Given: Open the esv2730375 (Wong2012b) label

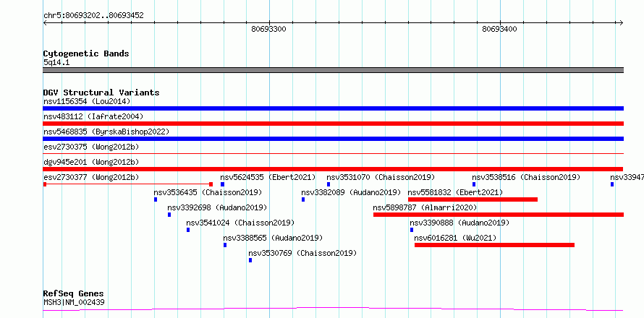Looking at the screenshot, I should click(91, 147).
